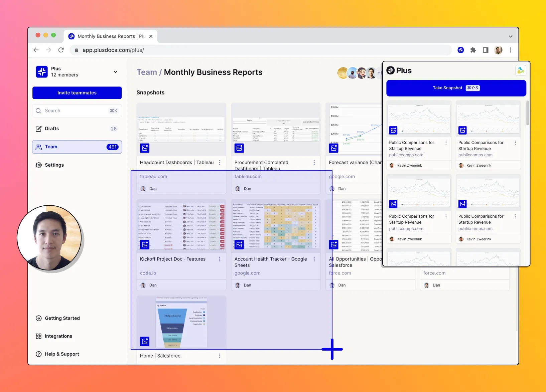Viewport: 546px width, 392px height.
Task: Open Integrations in the sidebar
Action: [x=54, y=336]
